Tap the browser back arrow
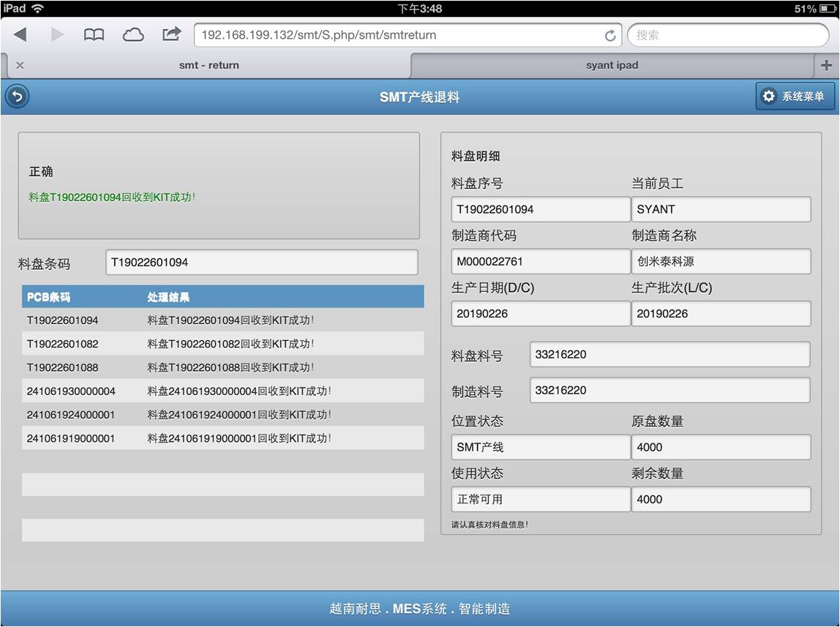The height and width of the screenshot is (627, 840). coord(20,34)
